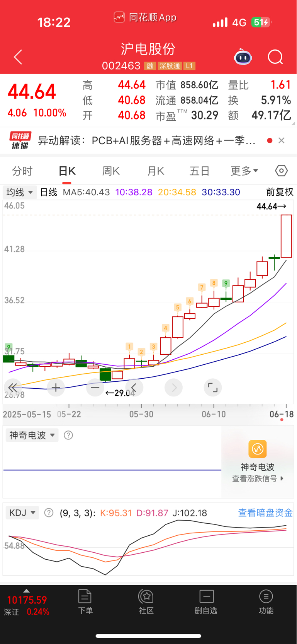Move chart left with chevron button
Image resolution: width=297 pixels, height=644 pixels.
[x=134, y=388]
